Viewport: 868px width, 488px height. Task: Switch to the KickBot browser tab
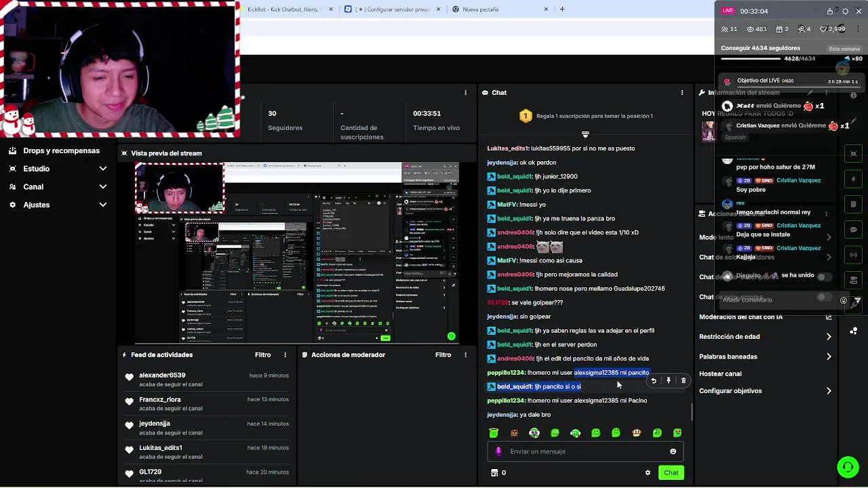[x=285, y=9]
